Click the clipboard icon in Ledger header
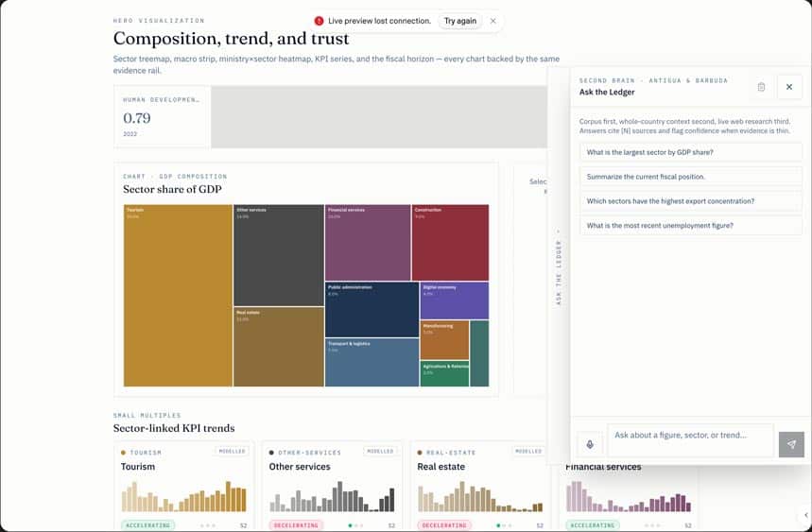 [x=761, y=87]
